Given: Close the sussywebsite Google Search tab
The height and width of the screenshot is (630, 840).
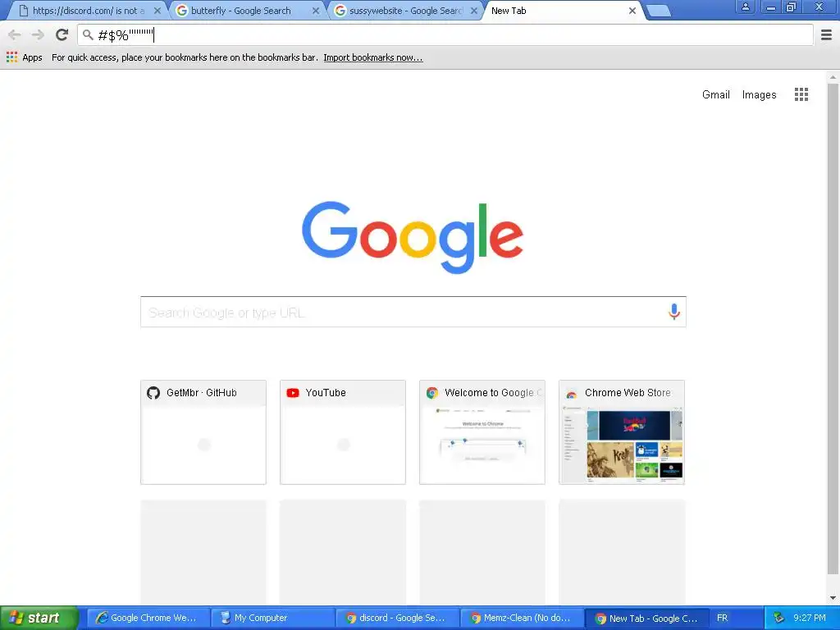Looking at the screenshot, I should pyautogui.click(x=473, y=11).
